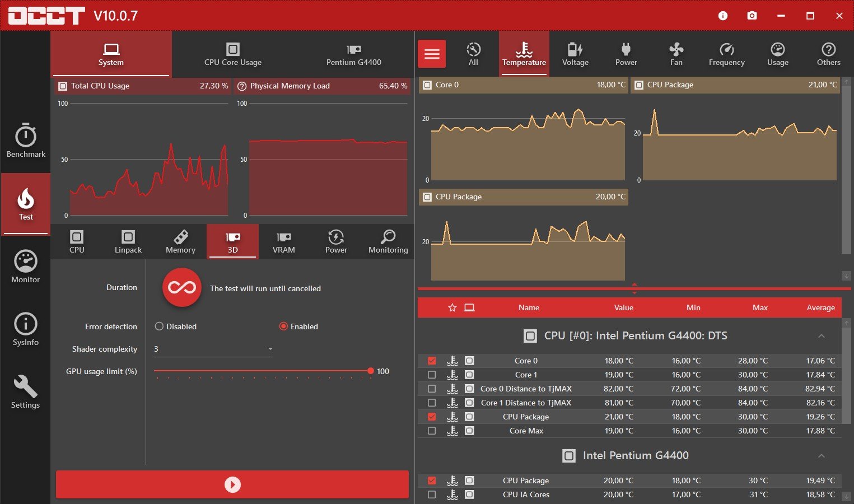Sort table by Value column
This screenshot has width=854, height=504.
pyautogui.click(x=623, y=307)
